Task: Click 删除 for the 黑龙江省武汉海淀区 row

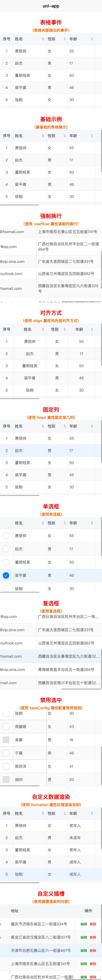Action: coord(93,937)
